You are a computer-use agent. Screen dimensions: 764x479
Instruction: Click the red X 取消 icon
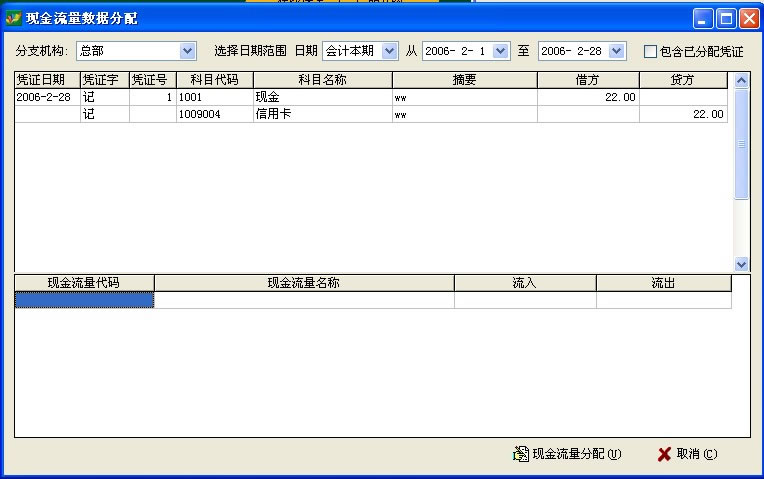(664, 454)
